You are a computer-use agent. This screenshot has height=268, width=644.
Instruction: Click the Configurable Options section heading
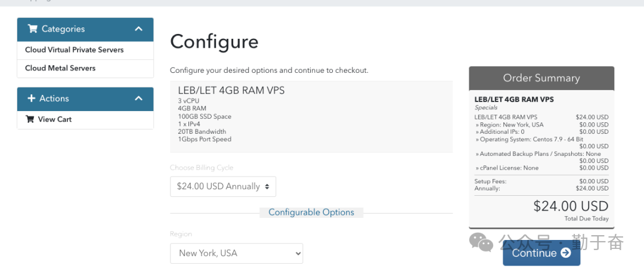point(311,212)
